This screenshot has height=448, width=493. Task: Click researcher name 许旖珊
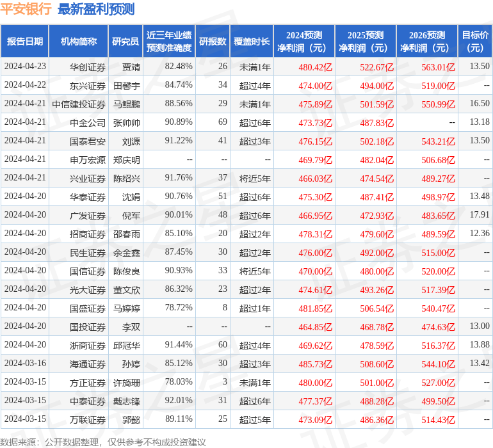point(127,382)
